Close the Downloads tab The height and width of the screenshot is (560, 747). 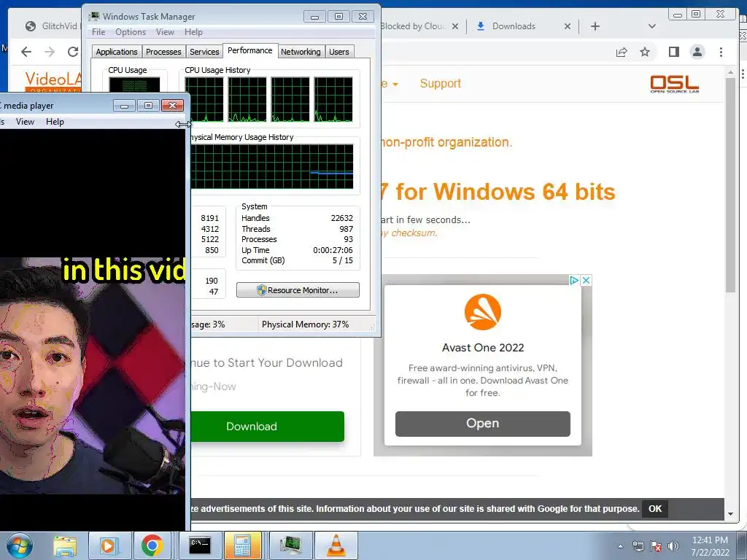pyautogui.click(x=568, y=26)
